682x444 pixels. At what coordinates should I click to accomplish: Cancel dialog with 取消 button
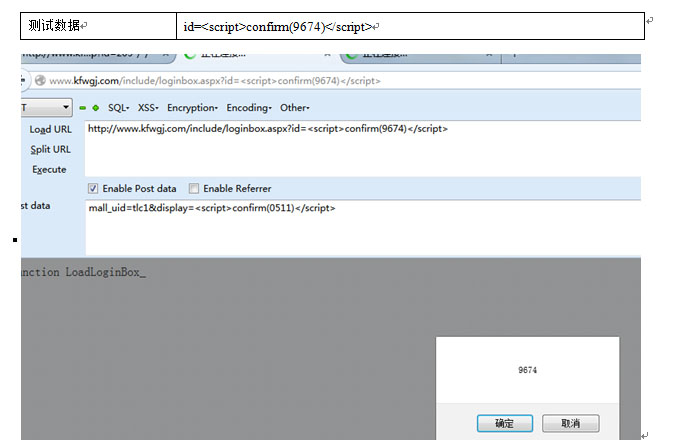(x=570, y=423)
